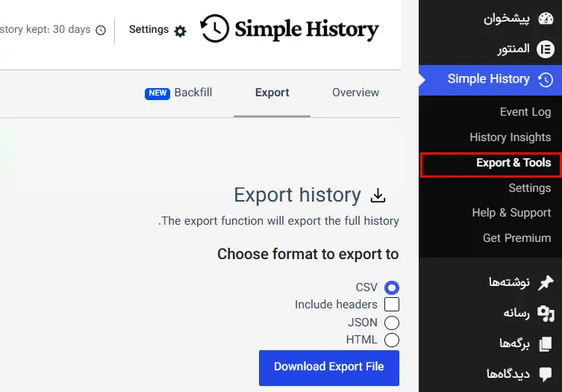This screenshot has height=392, width=562.
Task: Click the Elementor circle icon
Action: point(545,49)
